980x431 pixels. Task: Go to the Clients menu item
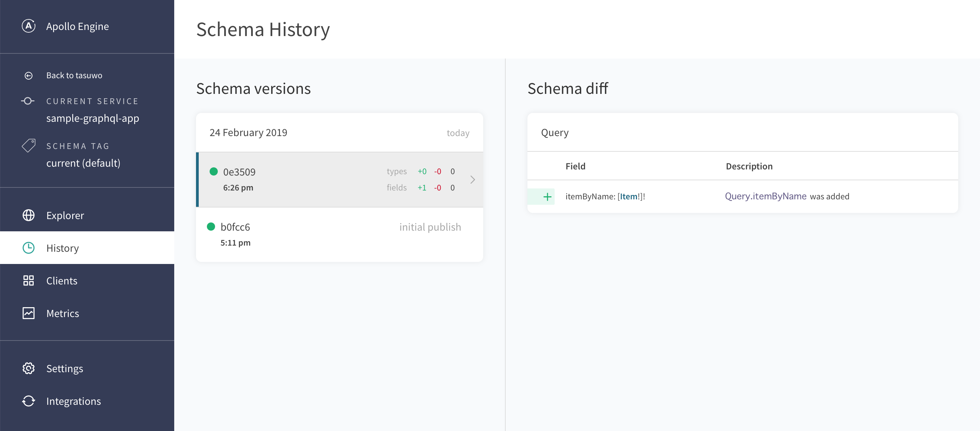click(x=62, y=281)
